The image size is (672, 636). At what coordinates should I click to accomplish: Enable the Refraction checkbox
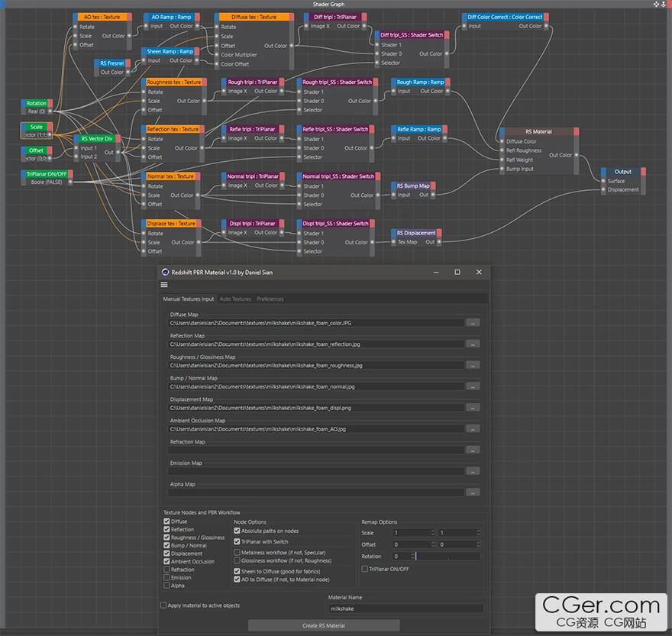click(x=166, y=570)
